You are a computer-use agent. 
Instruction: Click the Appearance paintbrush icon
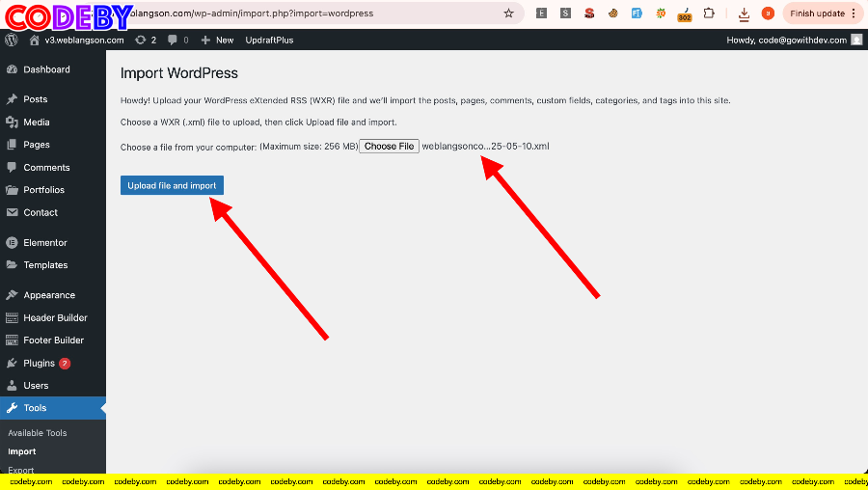(12, 295)
